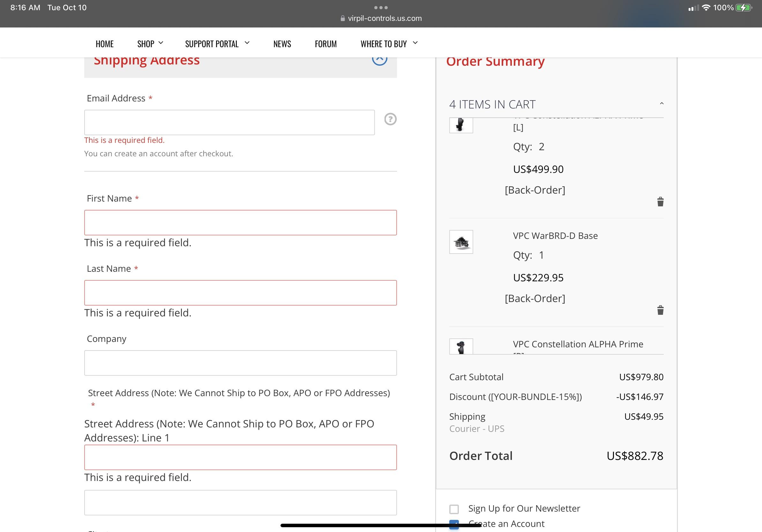Collapse the 4 ITEMS IN CART section
The height and width of the screenshot is (532, 762).
pos(661,104)
